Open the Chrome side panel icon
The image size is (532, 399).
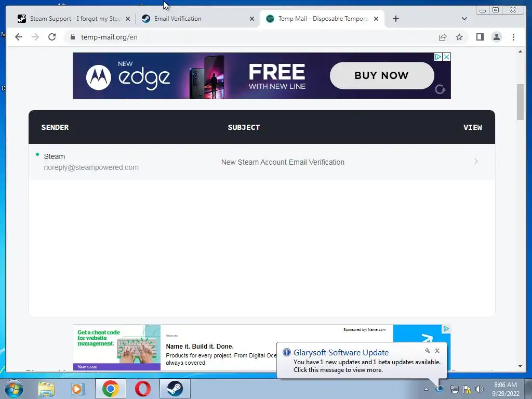tap(480, 37)
